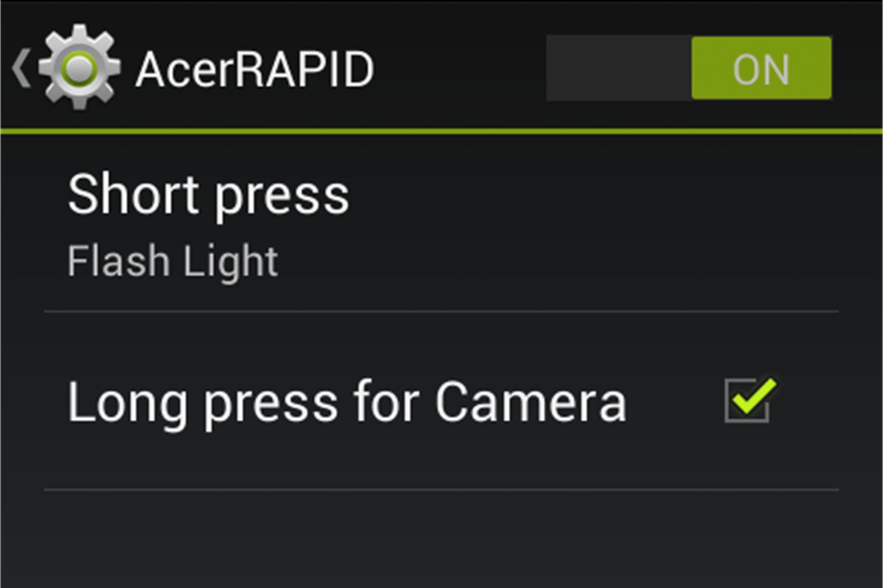
Task: Click the words Long press in second row
Action: pyautogui.click(x=203, y=402)
